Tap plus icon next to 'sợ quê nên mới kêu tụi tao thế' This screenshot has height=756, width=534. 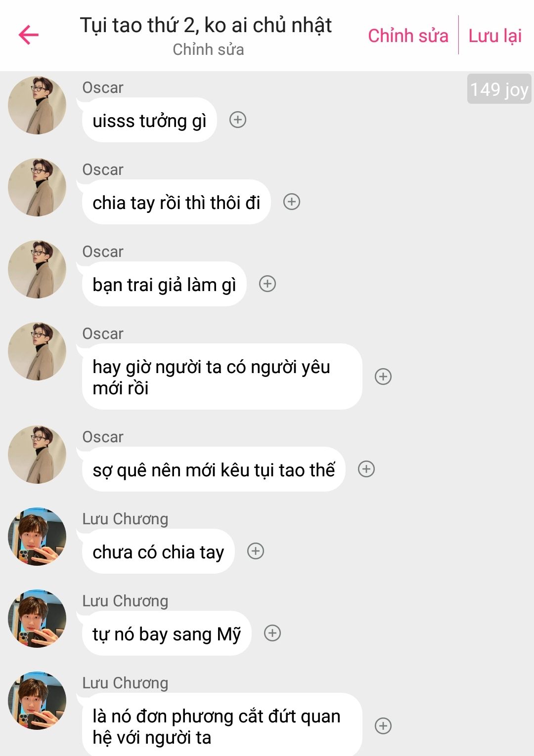(x=366, y=469)
